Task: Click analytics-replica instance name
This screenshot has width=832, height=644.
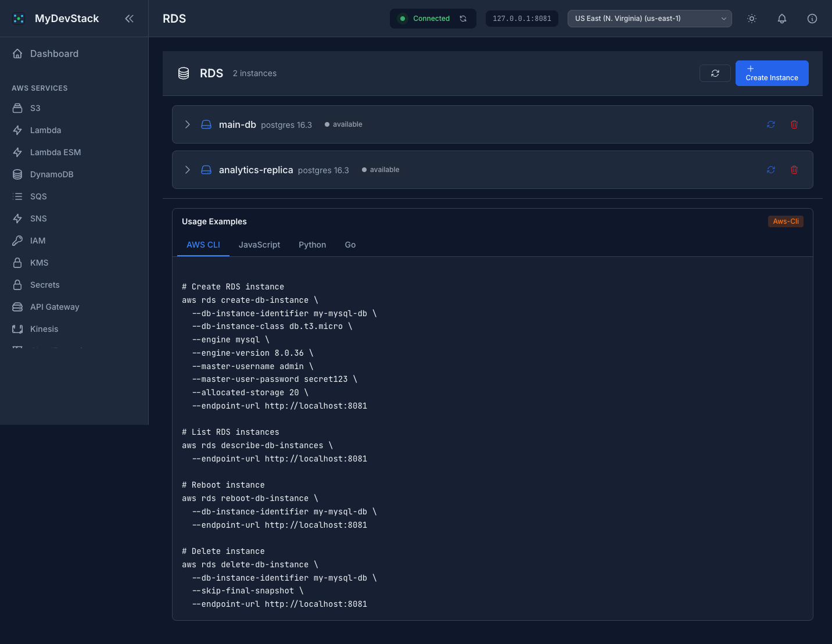Action: point(256,170)
